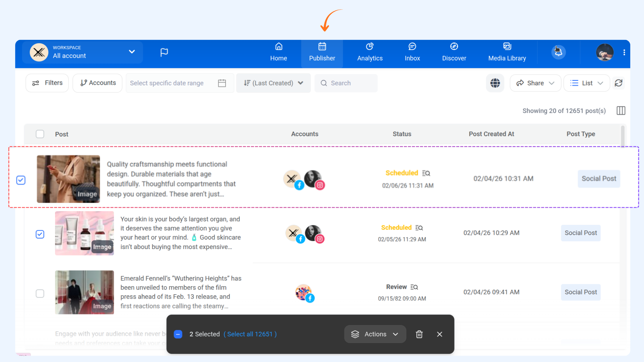Go to the Home tab
This screenshot has width=644, height=362.
point(279,52)
